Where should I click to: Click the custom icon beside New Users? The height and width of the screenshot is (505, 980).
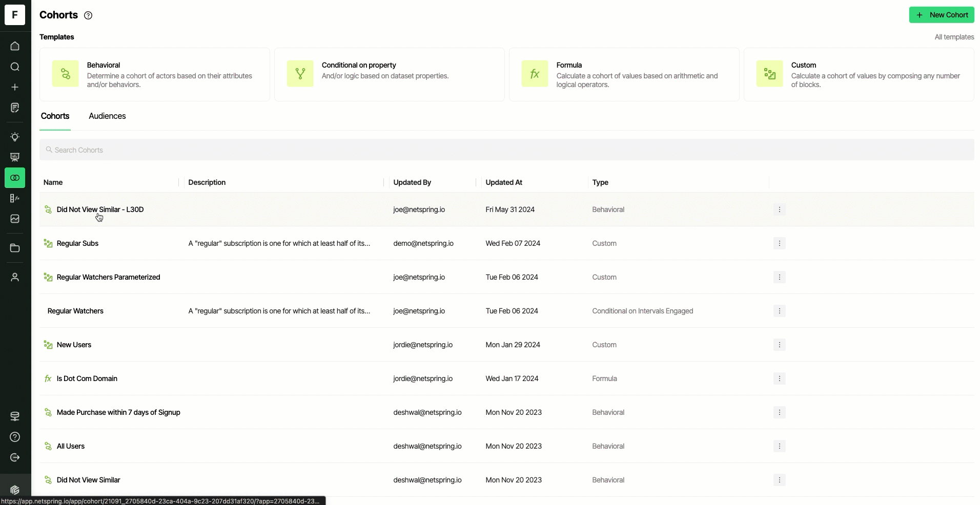[48, 345]
